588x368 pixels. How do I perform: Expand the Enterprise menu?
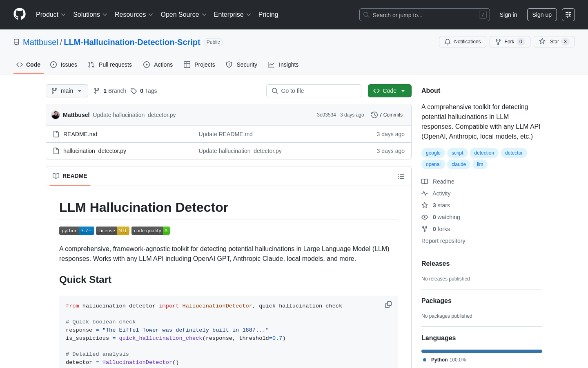pos(232,15)
